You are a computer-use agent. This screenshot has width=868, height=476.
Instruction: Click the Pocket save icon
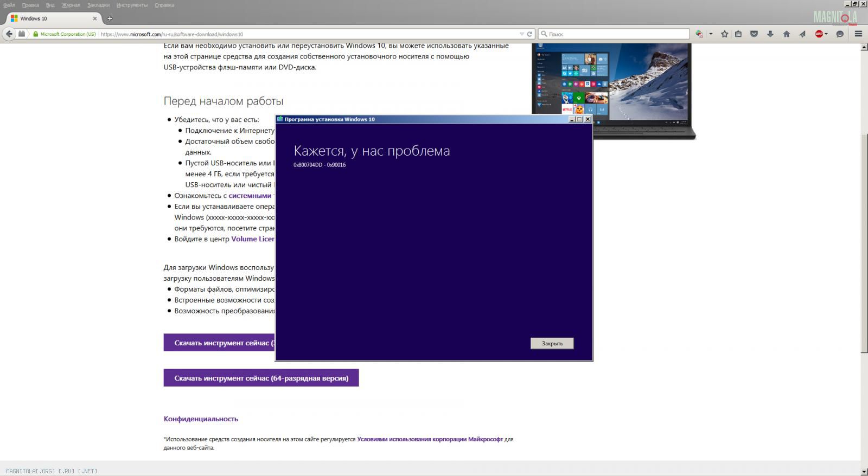(754, 34)
